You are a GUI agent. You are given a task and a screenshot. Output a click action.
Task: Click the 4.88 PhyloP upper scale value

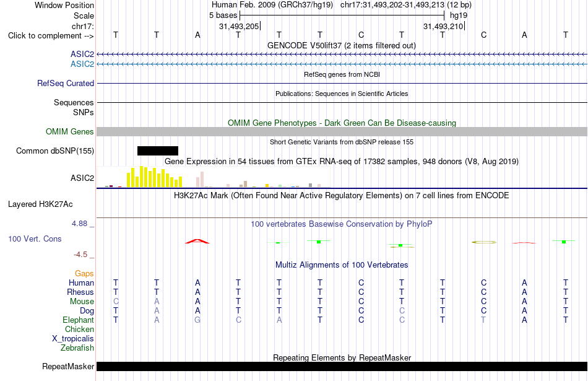[x=79, y=224]
